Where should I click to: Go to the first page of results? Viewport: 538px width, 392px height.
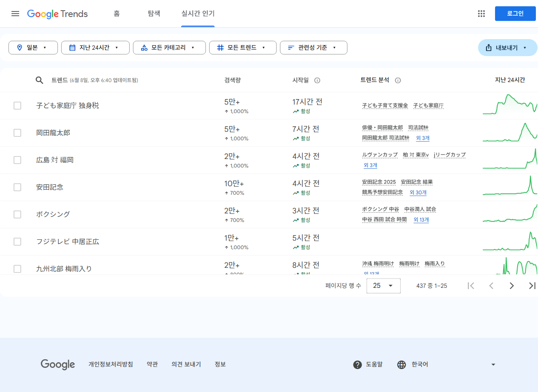point(471,286)
